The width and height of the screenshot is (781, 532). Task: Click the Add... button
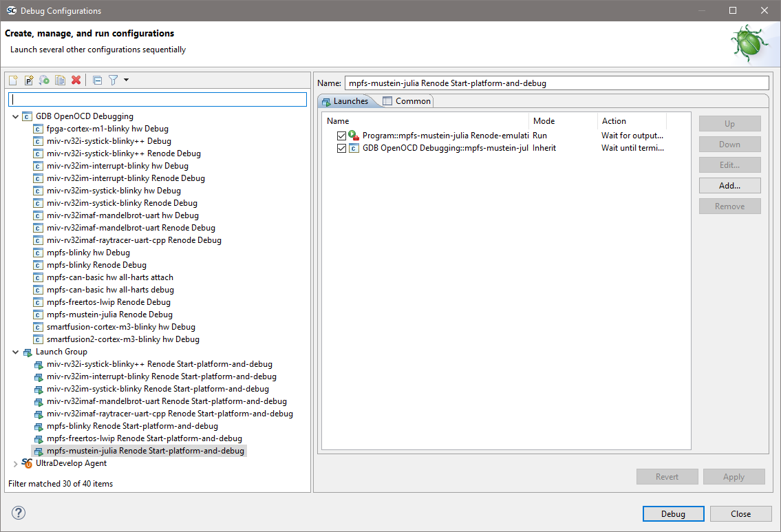729,185
